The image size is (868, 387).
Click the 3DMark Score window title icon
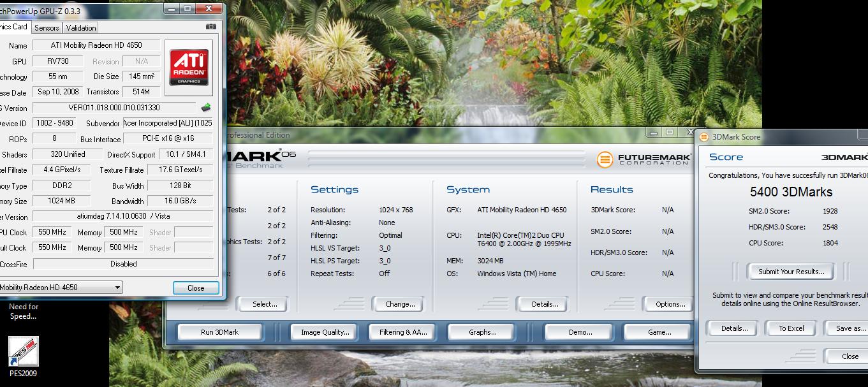[x=704, y=137]
